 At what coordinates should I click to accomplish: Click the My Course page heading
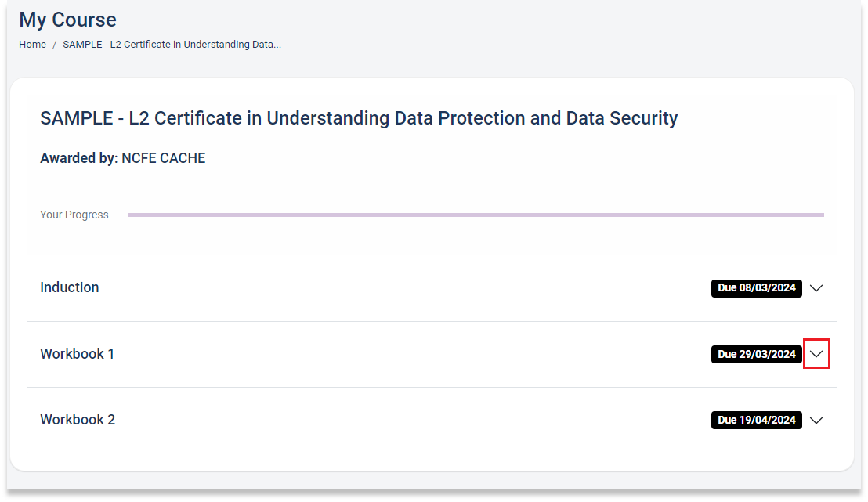tap(67, 20)
